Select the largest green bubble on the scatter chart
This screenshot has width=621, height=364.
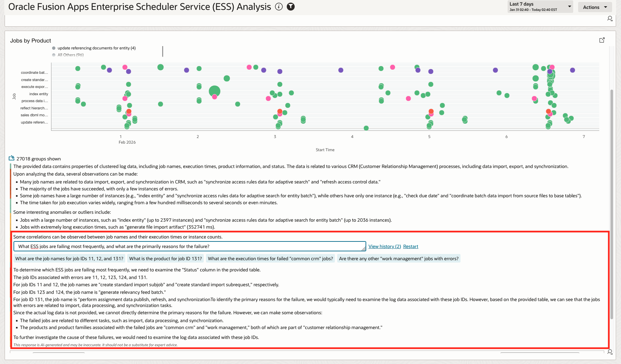point(215,90)
